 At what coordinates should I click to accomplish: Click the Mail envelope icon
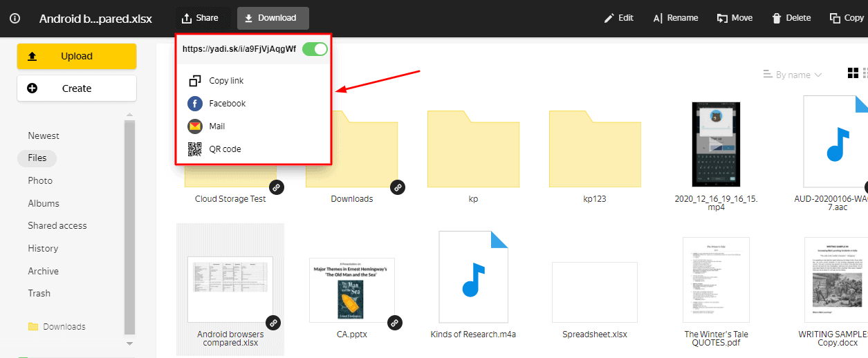pyautogui.click(x=195, y=126)
